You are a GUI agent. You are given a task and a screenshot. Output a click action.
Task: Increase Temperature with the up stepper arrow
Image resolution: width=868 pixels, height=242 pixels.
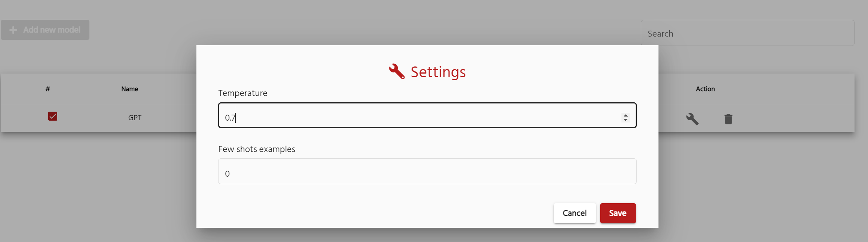[626, 115]
